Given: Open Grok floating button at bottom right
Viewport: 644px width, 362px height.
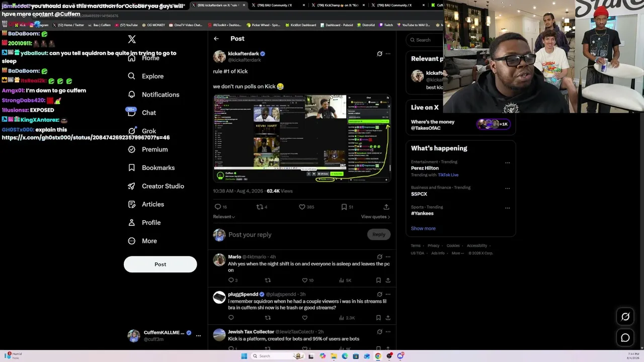Looking at the screenshot, I should [x=625, y=317].
